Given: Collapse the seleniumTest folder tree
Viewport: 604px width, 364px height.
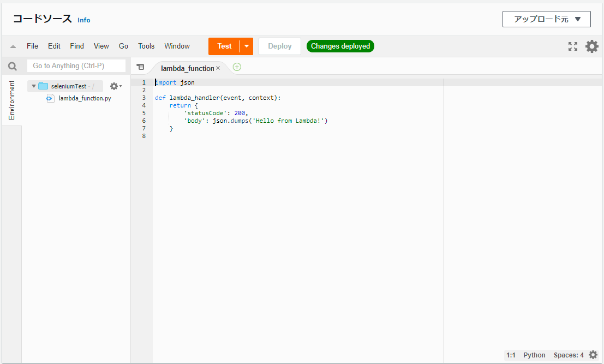Looking at the screenshot, I should coord(34,86).
